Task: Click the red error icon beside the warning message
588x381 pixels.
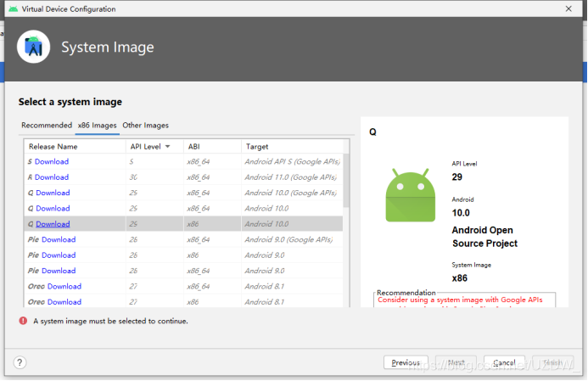Action: tap(23, 321)
